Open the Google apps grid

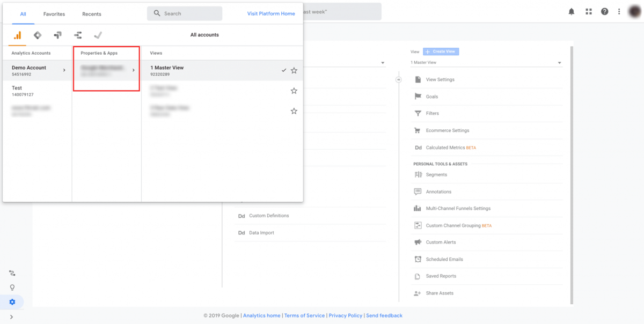[x=588, y=12]
